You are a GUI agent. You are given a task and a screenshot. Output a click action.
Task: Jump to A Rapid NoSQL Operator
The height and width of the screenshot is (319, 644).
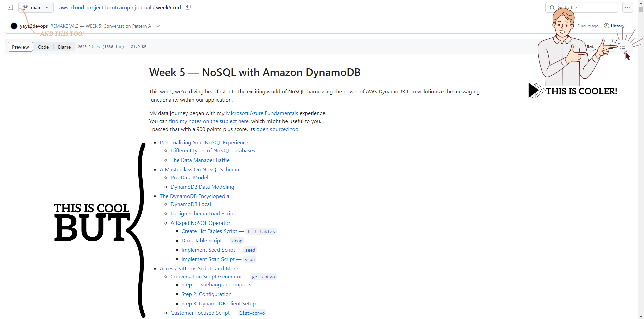(200, 223)
